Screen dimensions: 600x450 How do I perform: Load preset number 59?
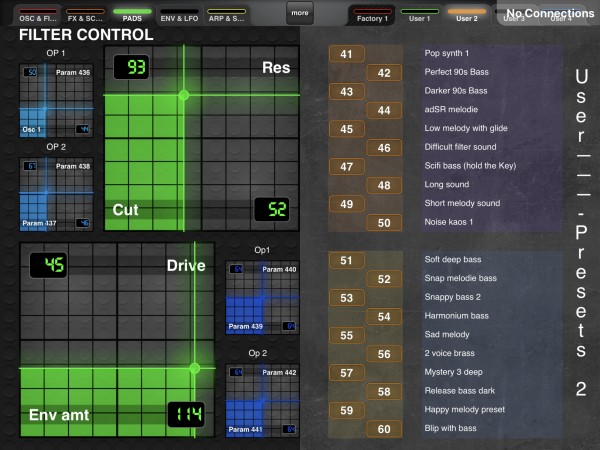pos(347,410)
